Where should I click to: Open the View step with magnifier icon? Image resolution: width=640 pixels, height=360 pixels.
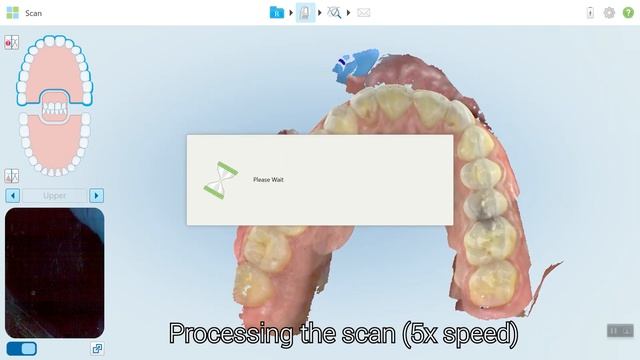click(334, 13)
